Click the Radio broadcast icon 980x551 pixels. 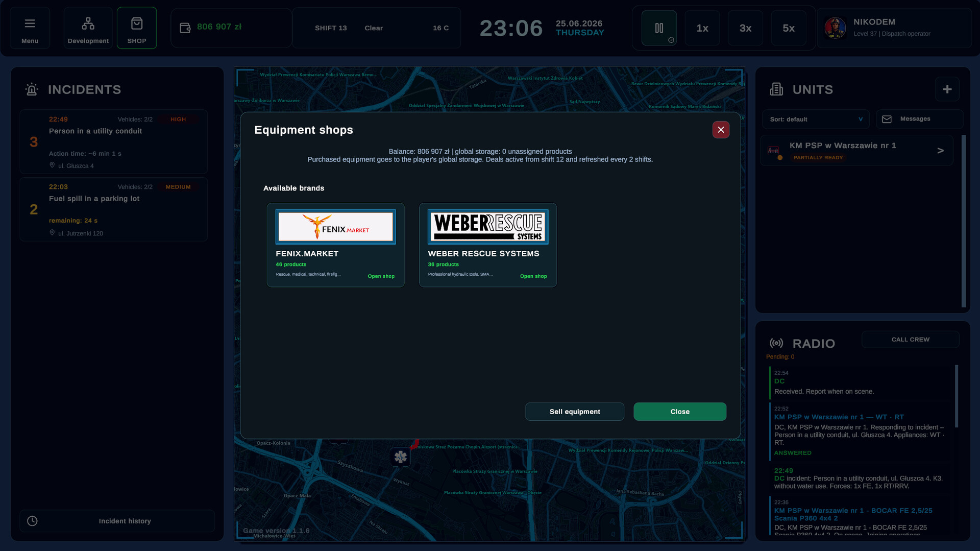(776, 343)
